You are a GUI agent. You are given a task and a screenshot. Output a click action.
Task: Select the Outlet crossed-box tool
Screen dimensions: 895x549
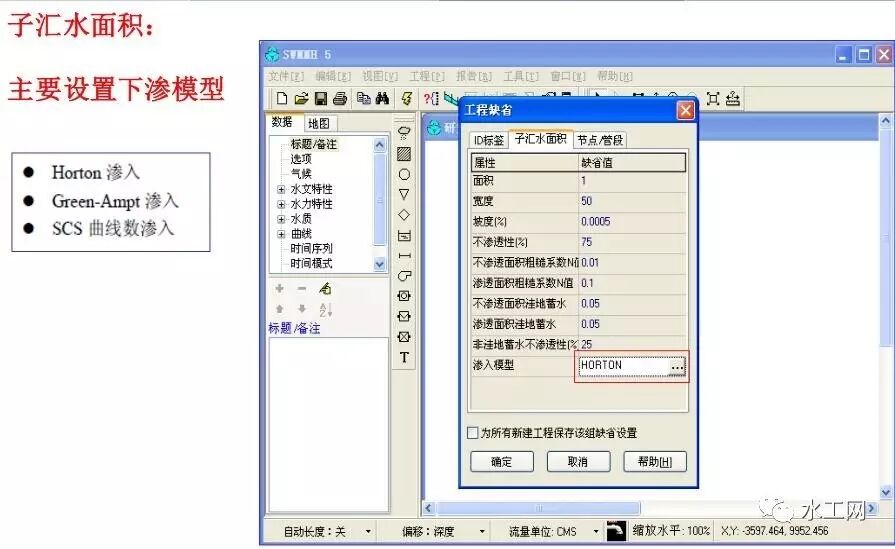[x=404, y=337]
